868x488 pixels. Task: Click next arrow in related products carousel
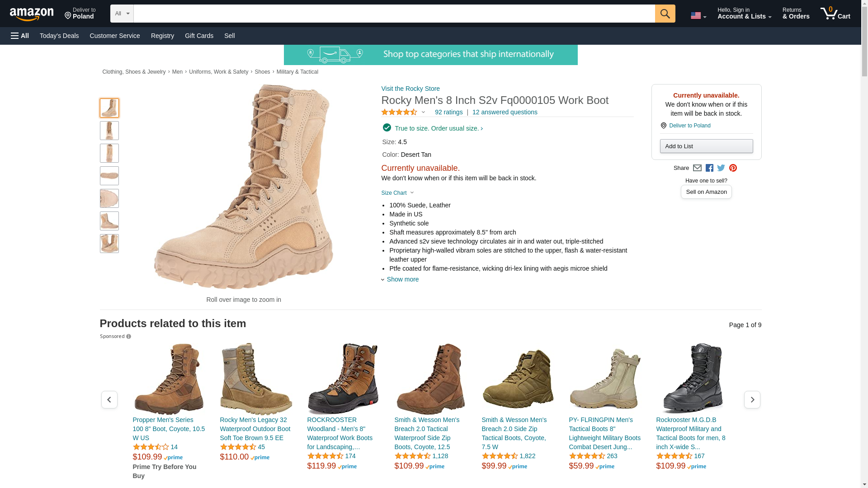click(752, 400)
